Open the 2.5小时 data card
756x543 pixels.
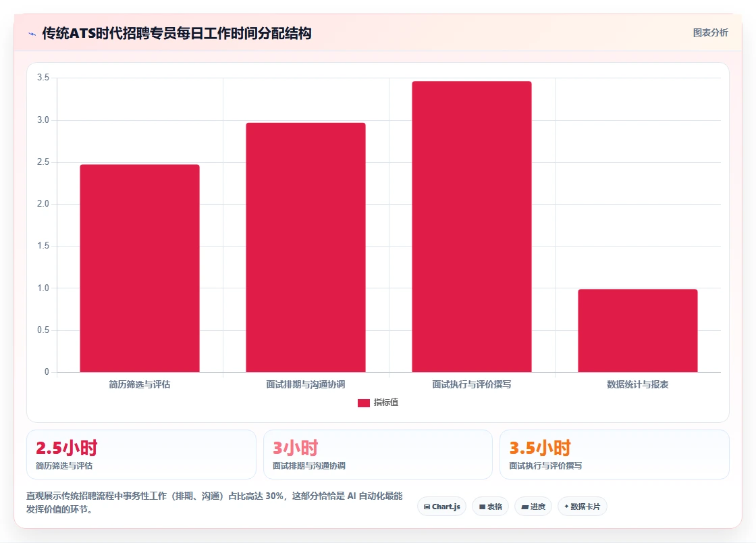pos(141,455)
